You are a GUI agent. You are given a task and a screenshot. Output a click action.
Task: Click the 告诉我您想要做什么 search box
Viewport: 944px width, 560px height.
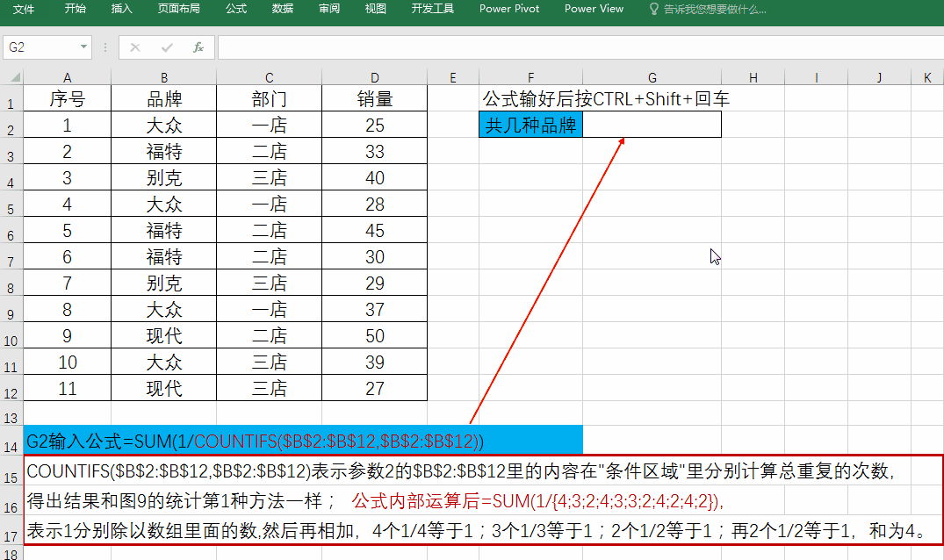coord(715,10)
